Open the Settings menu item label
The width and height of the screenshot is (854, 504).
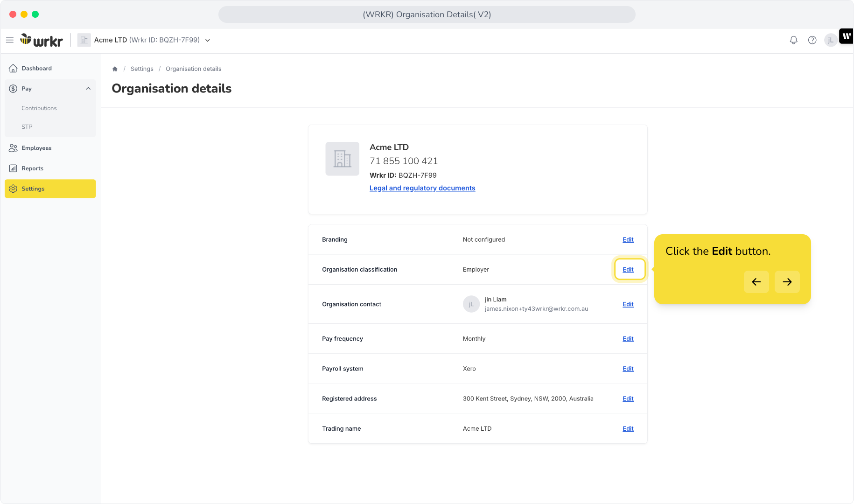(x=33, y=189)
